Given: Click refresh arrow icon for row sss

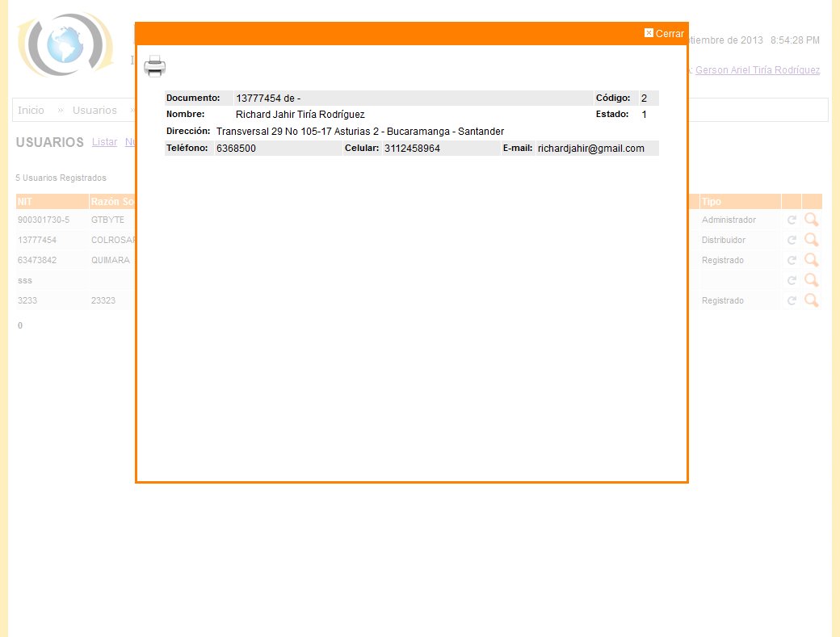Looking at the screenshot, I should (792, 280).
